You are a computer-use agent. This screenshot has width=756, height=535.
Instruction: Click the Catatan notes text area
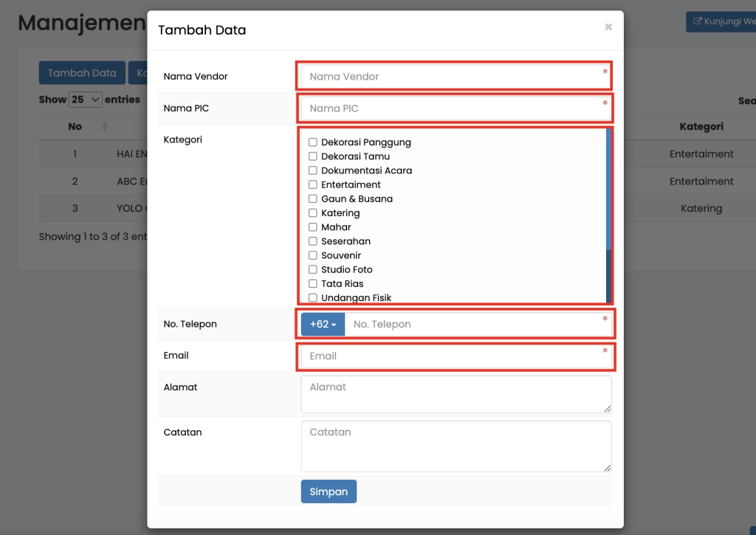[456, 446]
